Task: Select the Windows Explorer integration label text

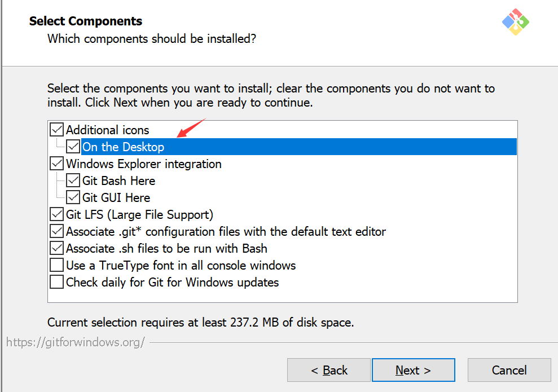Action: pos(143,164)
